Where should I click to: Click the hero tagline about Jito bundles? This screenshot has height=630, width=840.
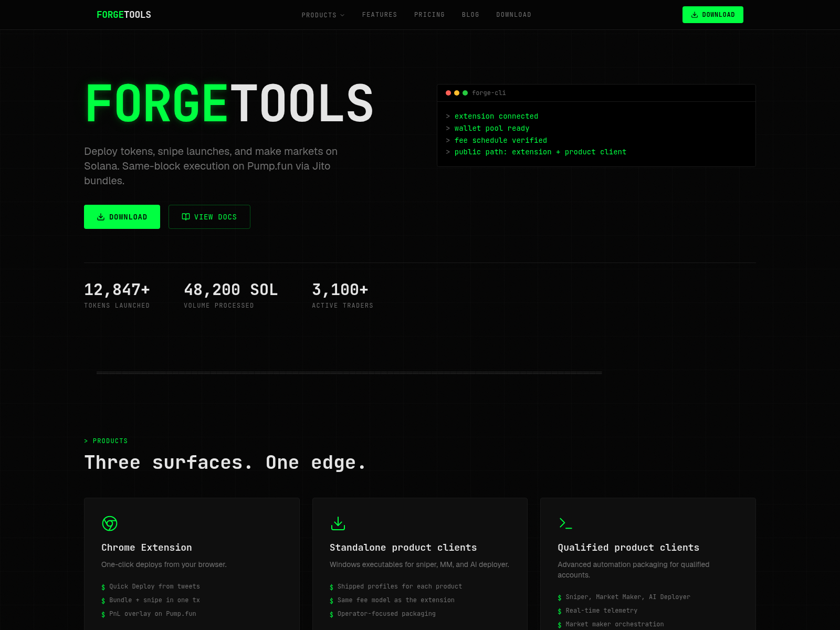point(211,166)
